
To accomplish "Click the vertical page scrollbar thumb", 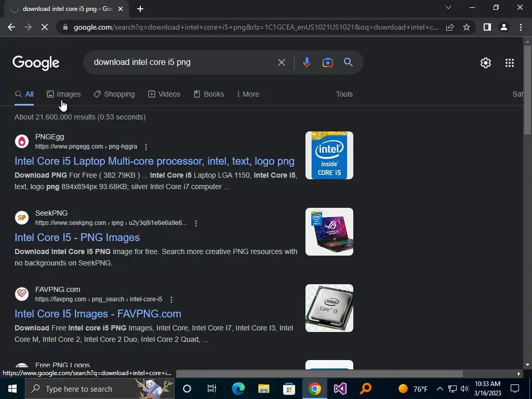I will coord(527,90).
